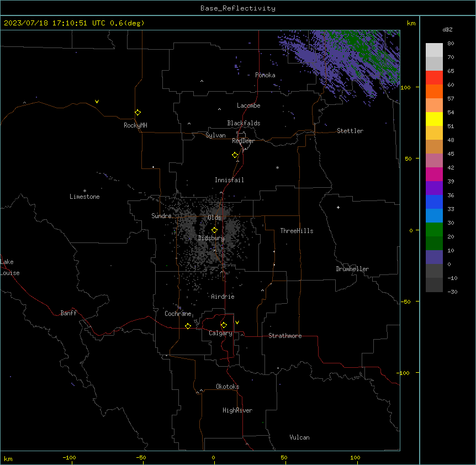Click the yellow diamond marker at Calgary
The image size is (476, 465).
224,325
